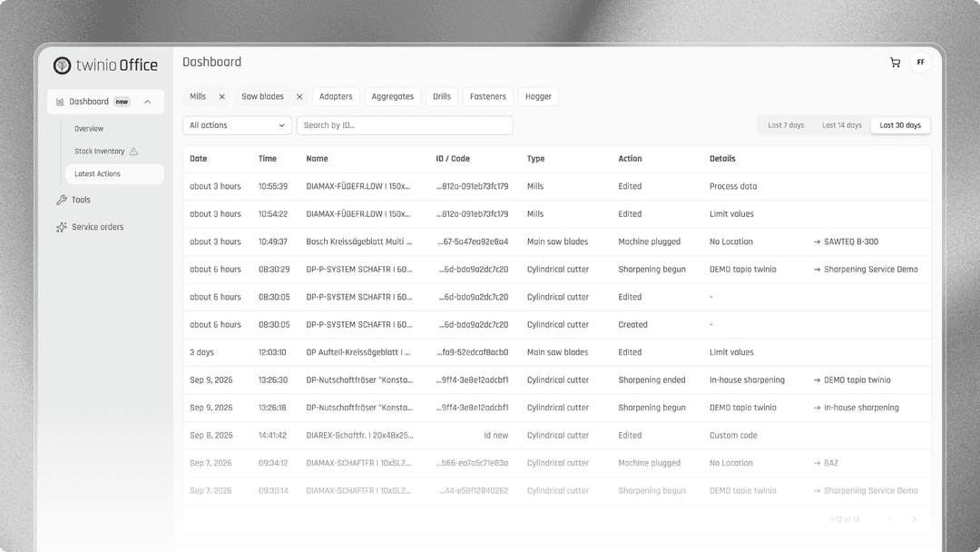
Task: Click the Process data details cell
Action: click(733, 186)
